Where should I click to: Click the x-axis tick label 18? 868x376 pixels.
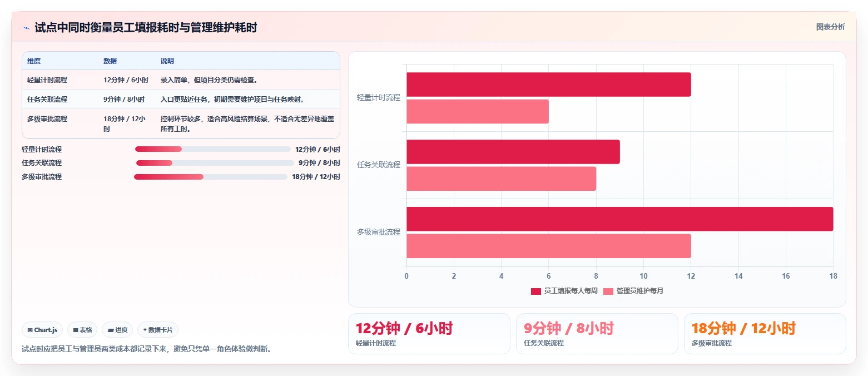(x=833, y=276)
